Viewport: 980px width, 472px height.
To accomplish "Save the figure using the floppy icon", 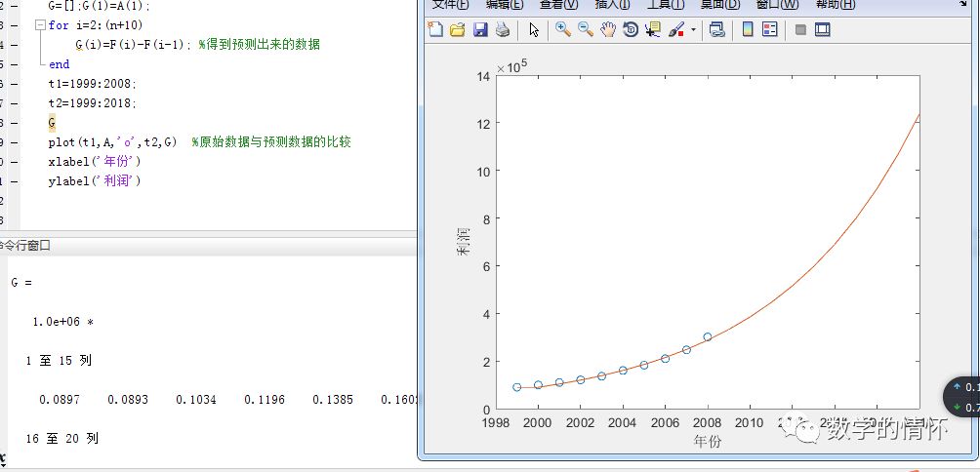I will pyautogui.click(x=480, y=30).
